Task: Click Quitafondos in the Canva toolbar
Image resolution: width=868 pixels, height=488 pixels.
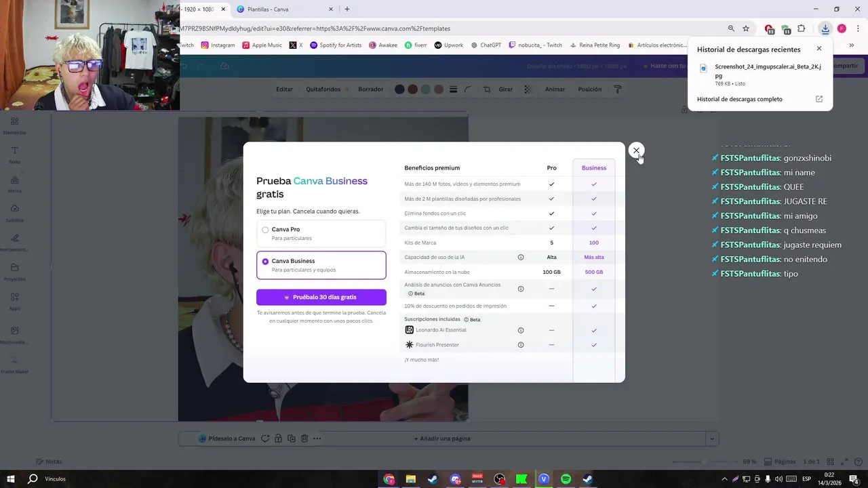Action: [x=323, y=89]
